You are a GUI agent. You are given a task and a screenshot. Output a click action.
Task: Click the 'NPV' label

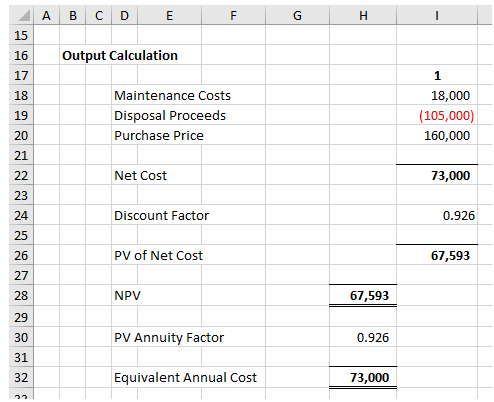pos(127,295)
